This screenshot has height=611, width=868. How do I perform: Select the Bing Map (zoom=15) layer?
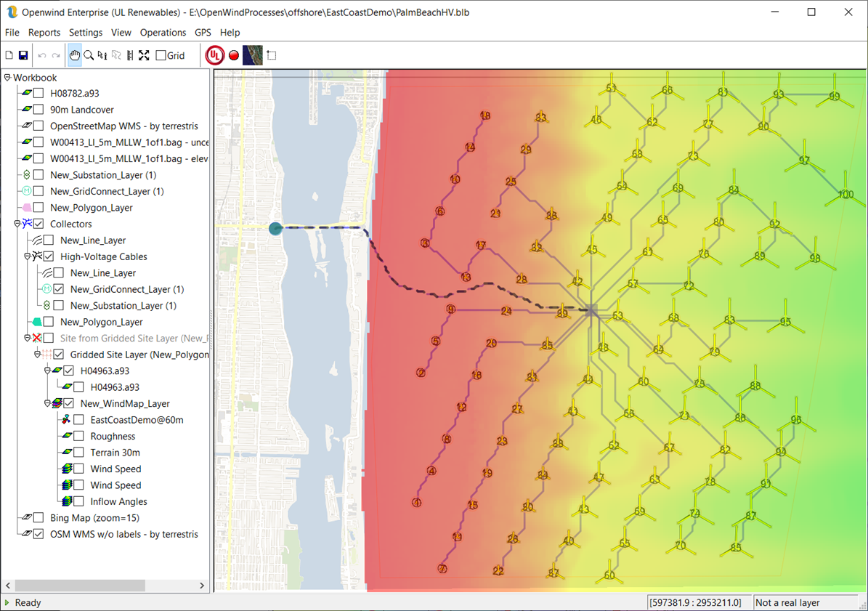click(94, 517)
